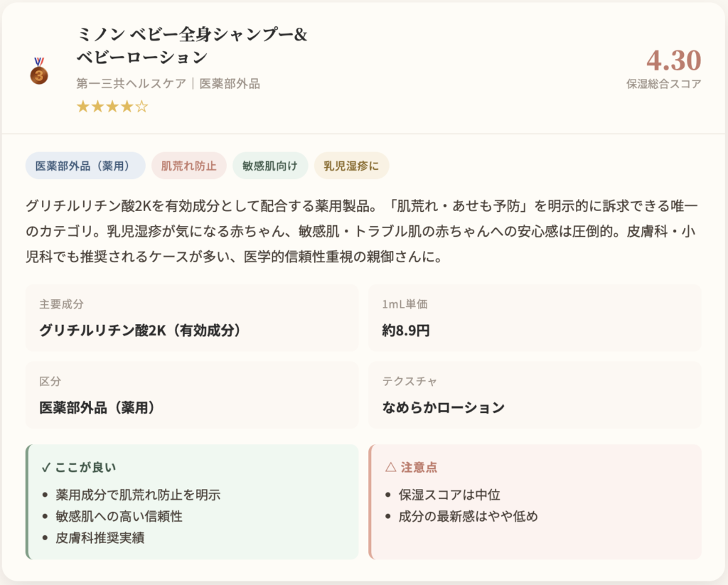Click the triangle warning icon beside 注意点

(390, 467)
